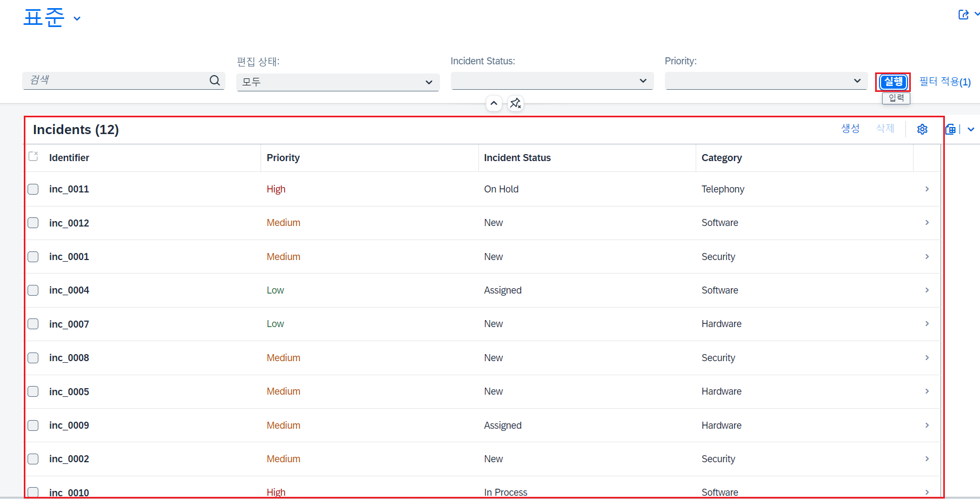Check the inc_0004 row checkbox
Image resolution: width=980 pixels, height=499 pixels.
point(33,290)
